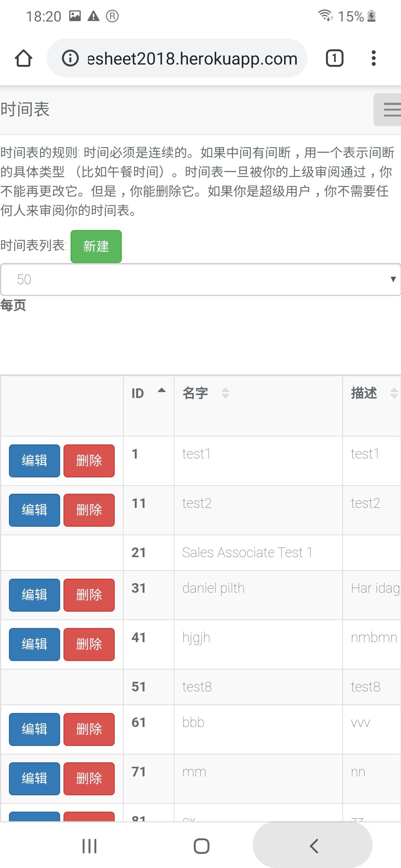Click the green 新建 button

pos(96,246)
